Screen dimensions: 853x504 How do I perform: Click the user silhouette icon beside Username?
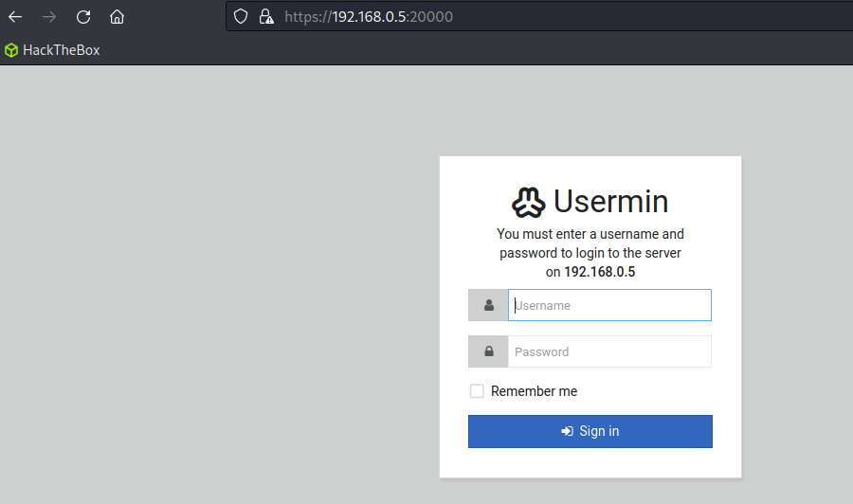pos(488,305)
